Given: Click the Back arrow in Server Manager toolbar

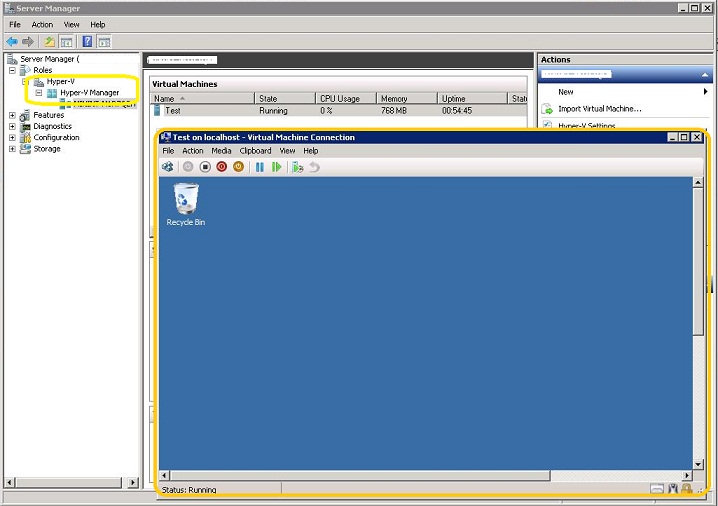Looking at the screenshot, I should click(x=12, y=42).
